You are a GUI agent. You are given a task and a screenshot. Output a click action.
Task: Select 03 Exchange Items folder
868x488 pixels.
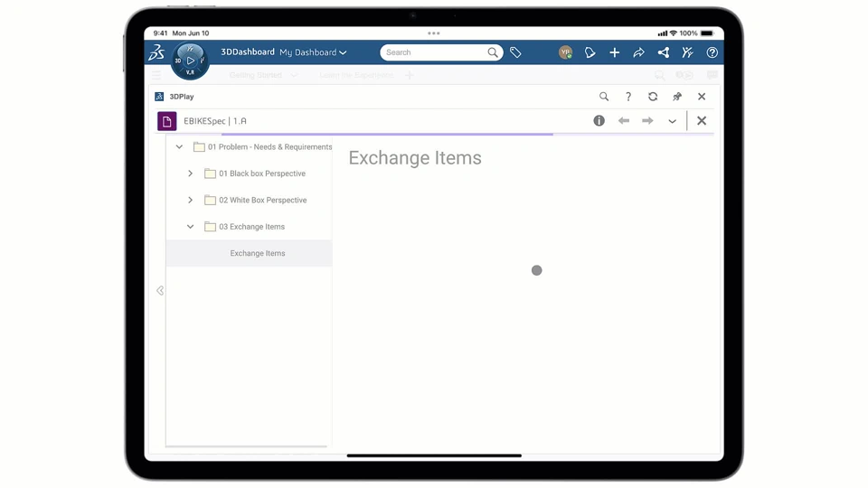point(251,226)
